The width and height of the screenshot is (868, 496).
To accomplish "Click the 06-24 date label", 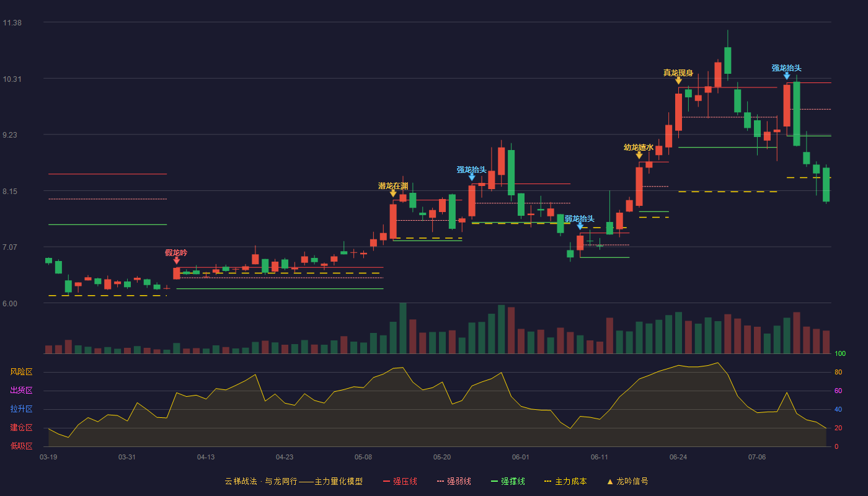I will [x=678, y=457].
